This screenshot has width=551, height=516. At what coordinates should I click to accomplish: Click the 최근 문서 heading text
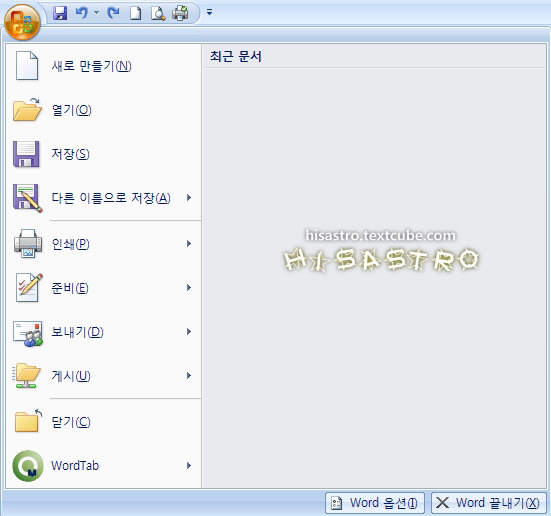(236, 56)
